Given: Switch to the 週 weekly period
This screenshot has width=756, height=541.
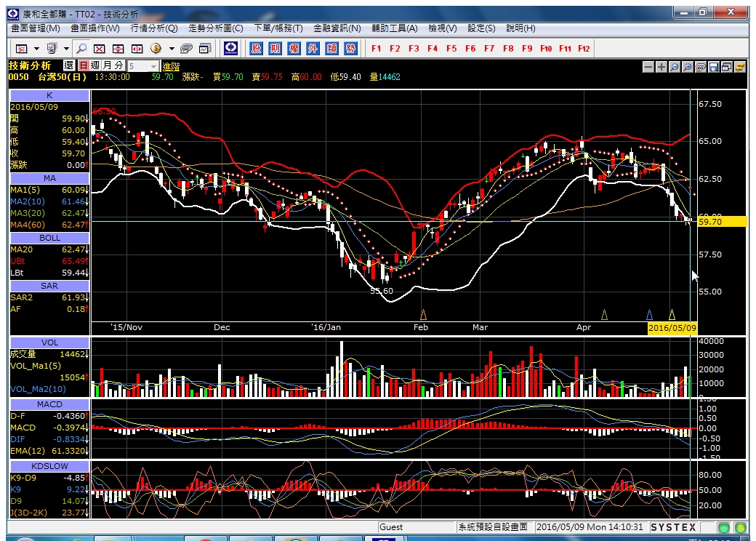Looking at the screenshot, I should (x=95, y=65).
